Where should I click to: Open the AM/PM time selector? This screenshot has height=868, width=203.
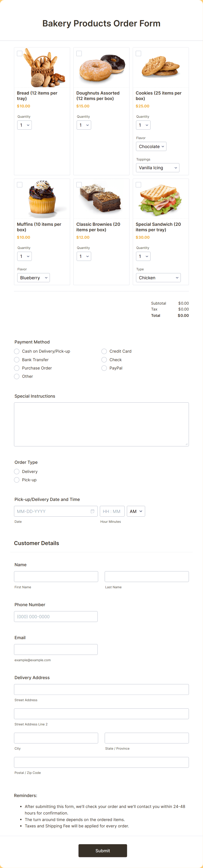pyautogui.click(x=136, y=511)
